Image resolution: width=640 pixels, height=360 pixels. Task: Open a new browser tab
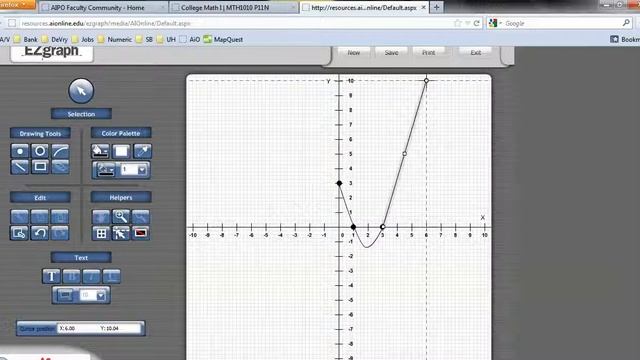pyautogui.click(x=436, y=7)
